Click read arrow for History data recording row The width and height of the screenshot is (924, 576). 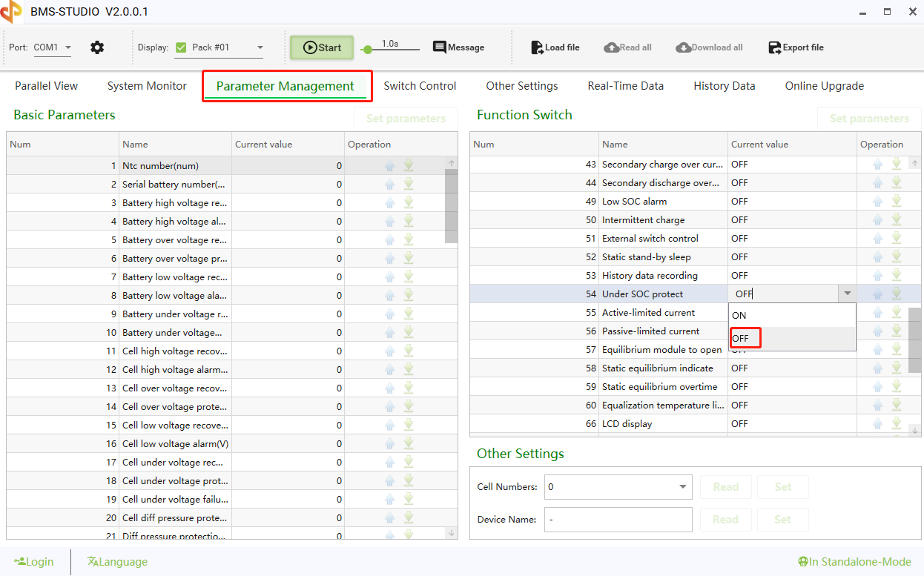pos(878,275)
